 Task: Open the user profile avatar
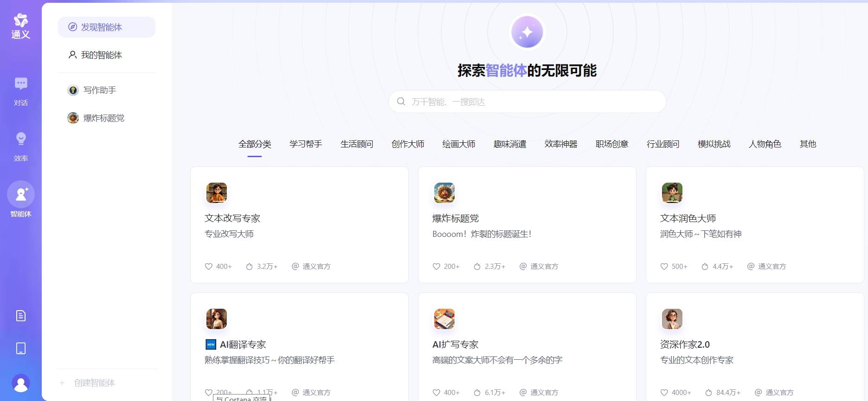[21, 383]
